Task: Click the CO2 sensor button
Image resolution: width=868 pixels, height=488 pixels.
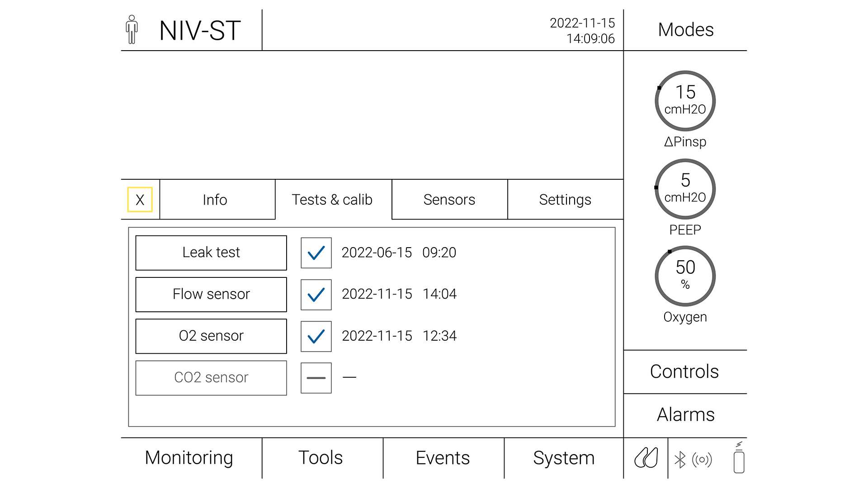Action: (x=212, y=376)
